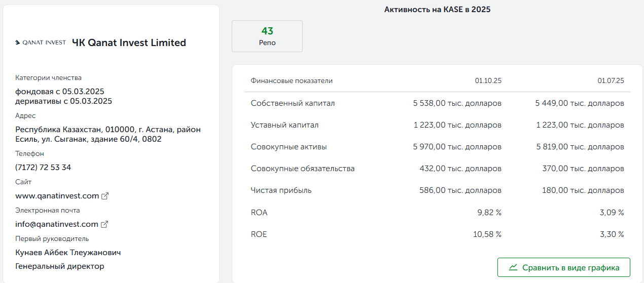Click Сравнить в виде графика button
This screenshot has width=644, height=283.
click(x=564, y=267)
